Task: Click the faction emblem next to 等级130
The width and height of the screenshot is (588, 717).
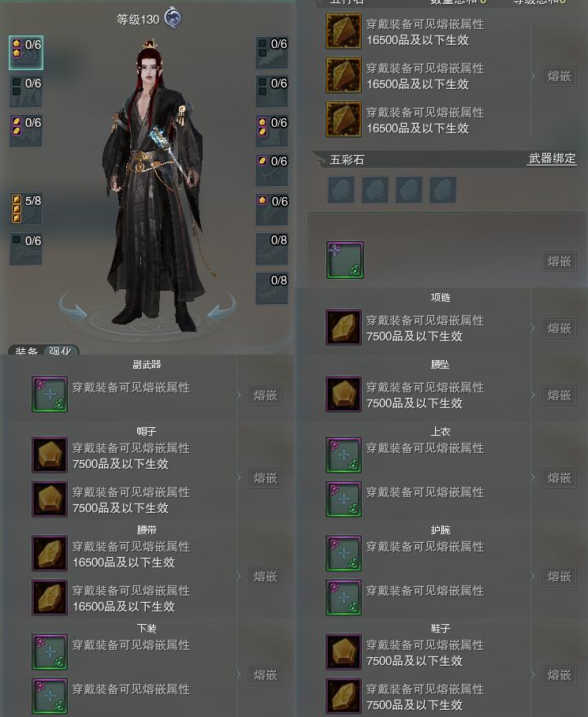Action: coord(173,18)
